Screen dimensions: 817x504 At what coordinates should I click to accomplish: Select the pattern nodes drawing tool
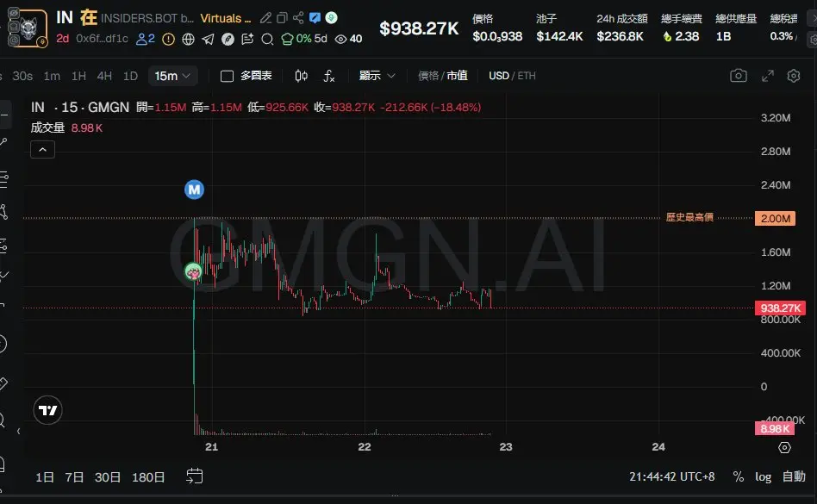[x=3, y=212]
